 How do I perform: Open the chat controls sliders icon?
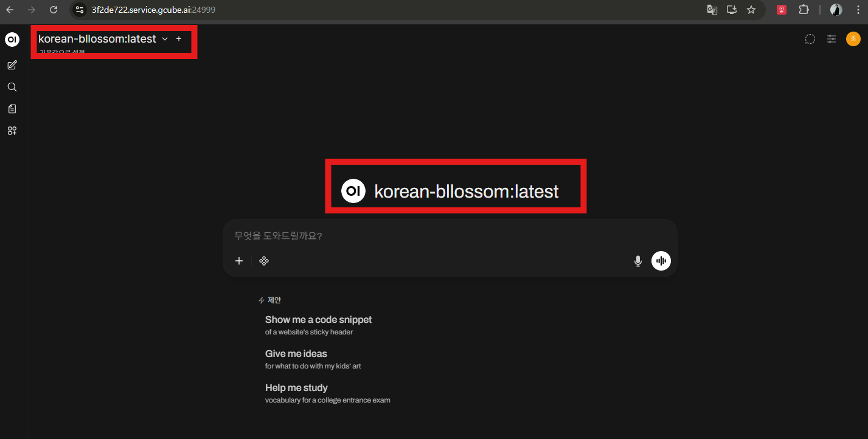coord(831,40)
